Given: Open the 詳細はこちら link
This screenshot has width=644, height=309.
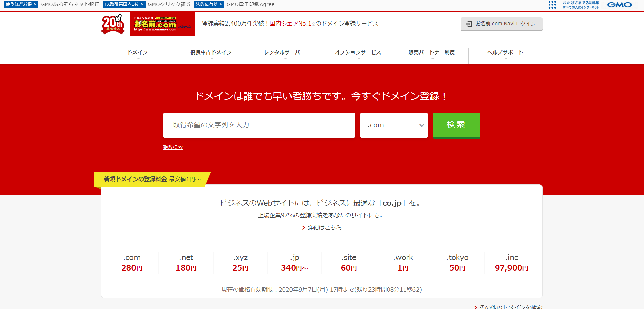Looking at the screenshot, I should (x=324, y=228).
